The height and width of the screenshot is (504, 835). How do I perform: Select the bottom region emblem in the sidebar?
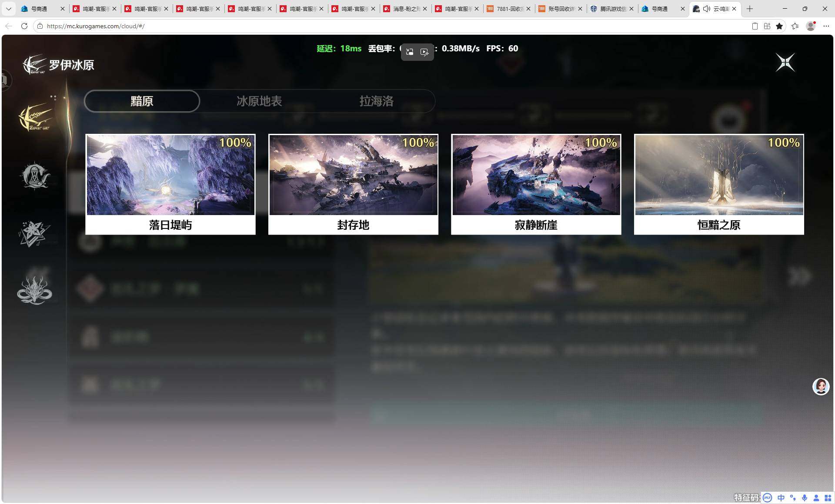click(x=34, y=290)
